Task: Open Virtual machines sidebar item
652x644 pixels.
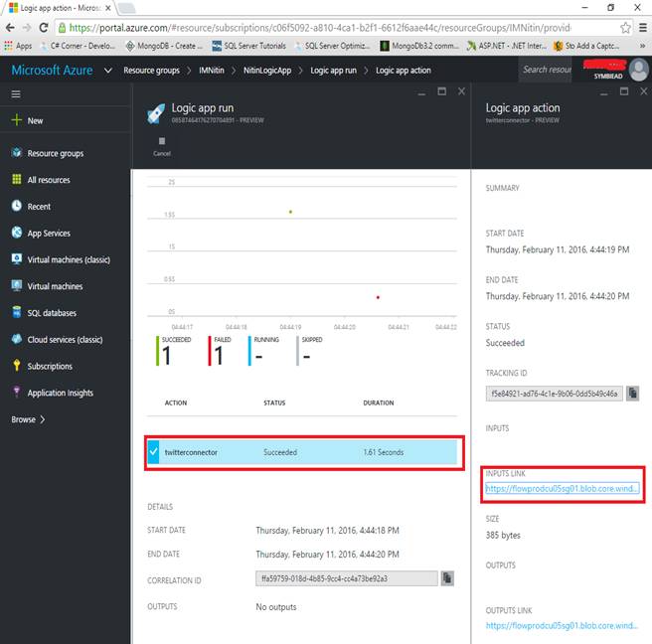Action: (55, 286)
